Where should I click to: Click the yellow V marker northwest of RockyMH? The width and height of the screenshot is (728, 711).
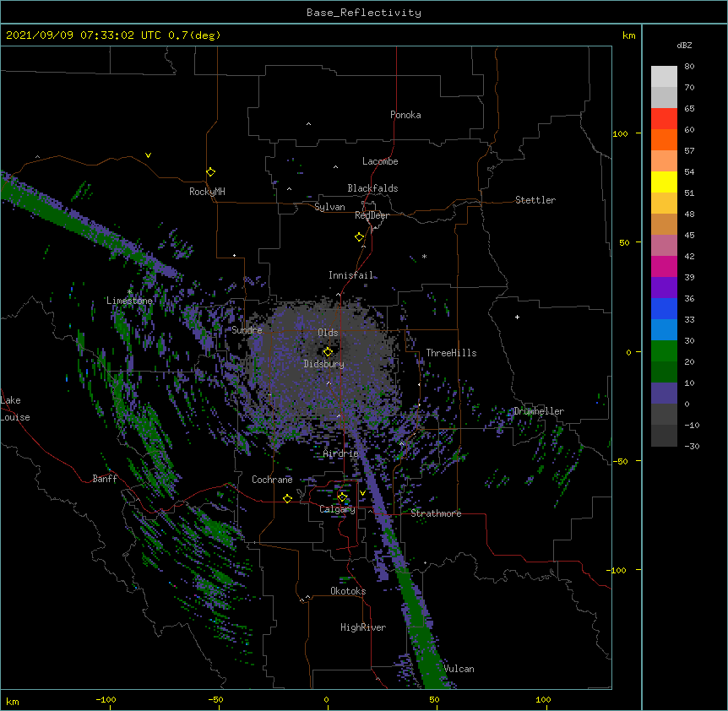click(x=148, y=155)
